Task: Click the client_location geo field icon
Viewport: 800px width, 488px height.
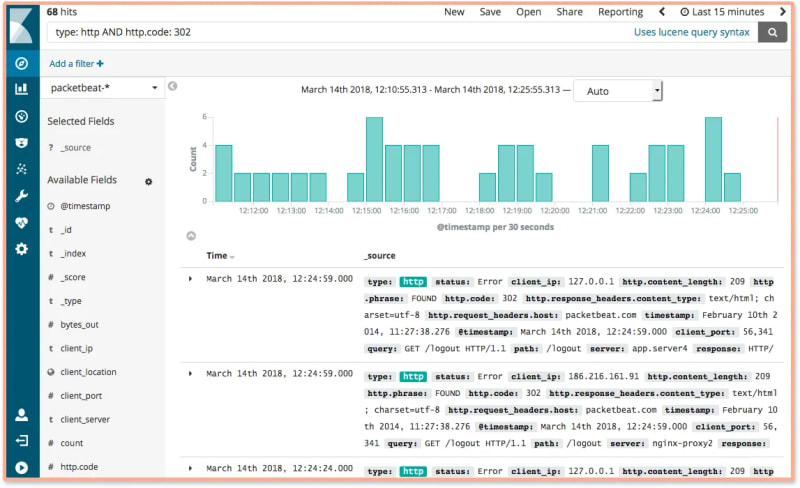Action: point(51,372)
